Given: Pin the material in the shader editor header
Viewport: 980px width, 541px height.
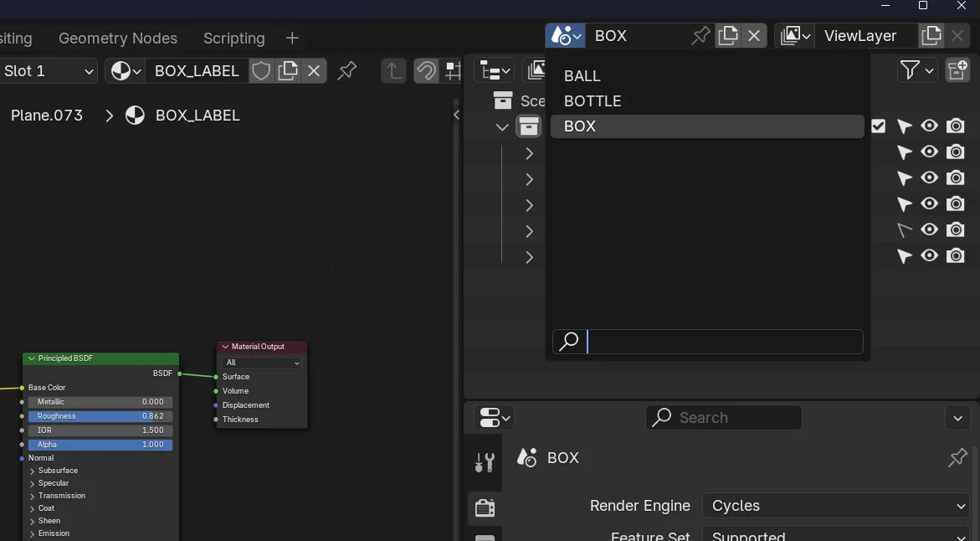Looking at the screenshot, I should point(347,71).
